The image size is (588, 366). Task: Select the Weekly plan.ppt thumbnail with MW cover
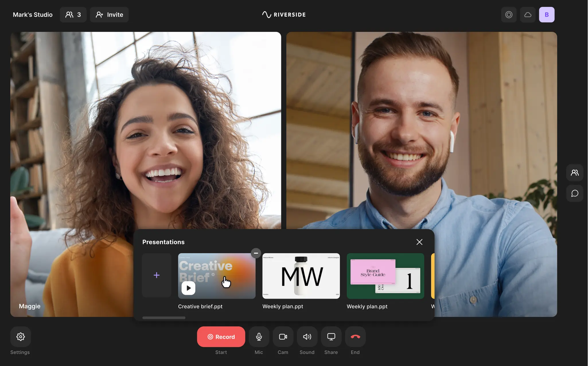(301, 276)
